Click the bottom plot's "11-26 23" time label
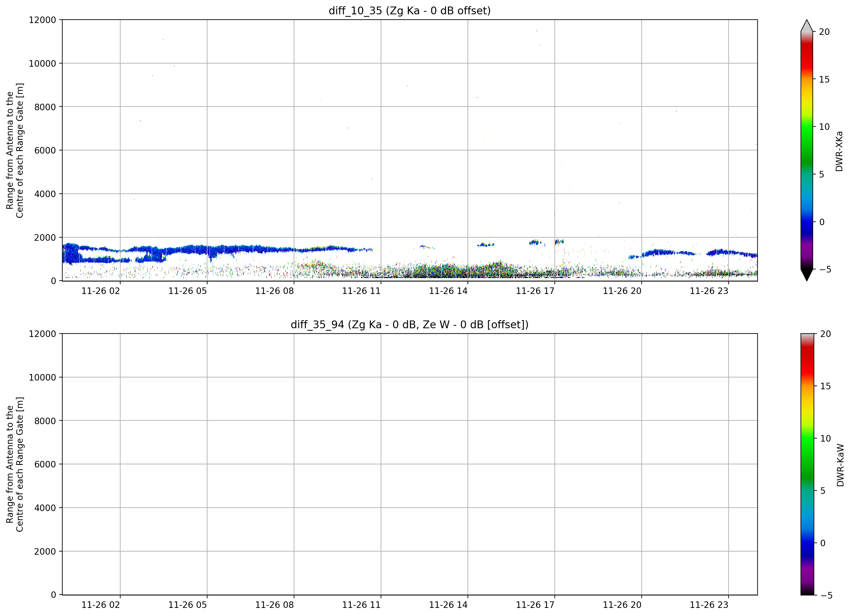This screenshot has width=851, height=616. (x=709, y=605)
